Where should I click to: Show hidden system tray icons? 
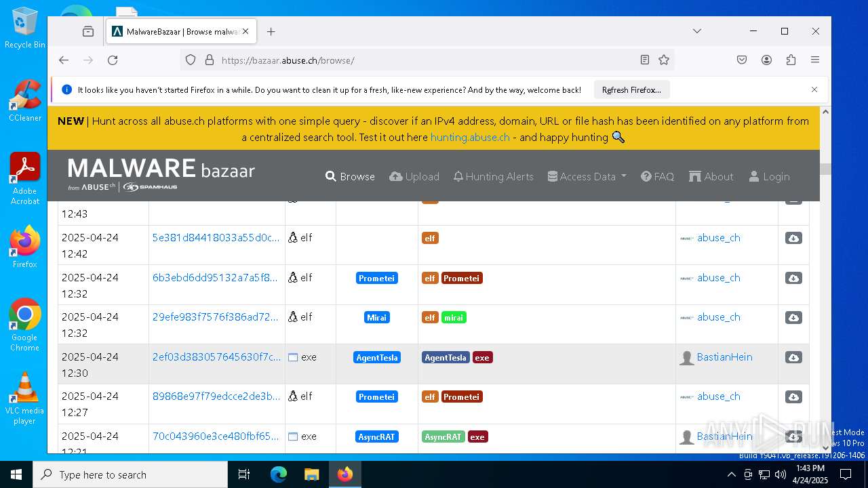pos(731,474)
